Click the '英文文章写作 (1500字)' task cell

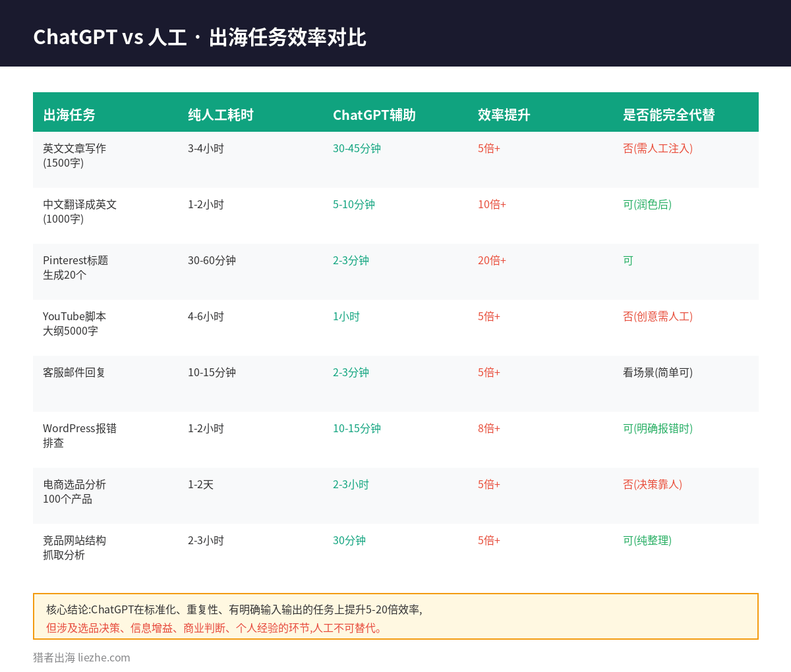[x=74, y=155]
